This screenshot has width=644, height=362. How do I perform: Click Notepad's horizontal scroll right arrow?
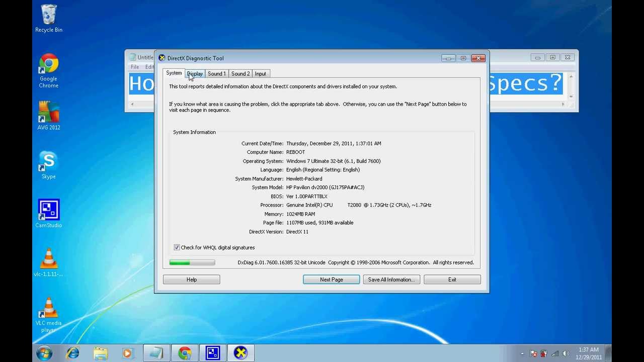coord(563,104)
